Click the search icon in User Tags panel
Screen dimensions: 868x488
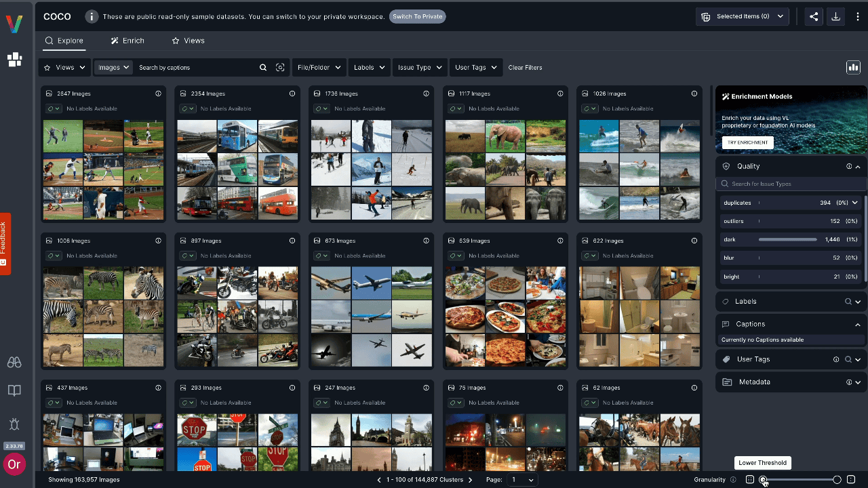(x=848, y=360)
